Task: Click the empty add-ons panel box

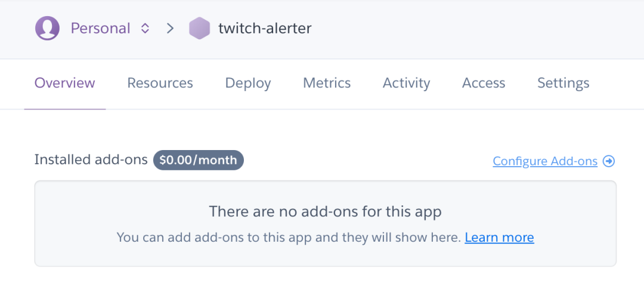Action: tap(326, 223)
